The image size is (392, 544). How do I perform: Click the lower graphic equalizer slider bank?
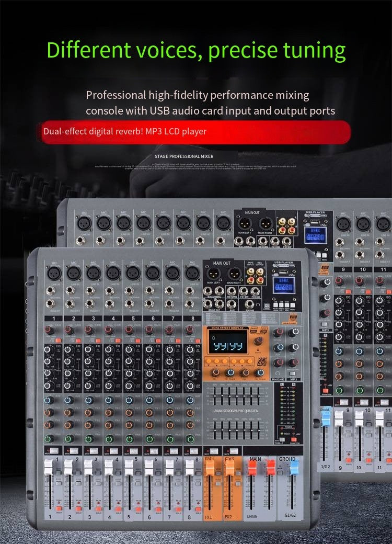[237, 429]
